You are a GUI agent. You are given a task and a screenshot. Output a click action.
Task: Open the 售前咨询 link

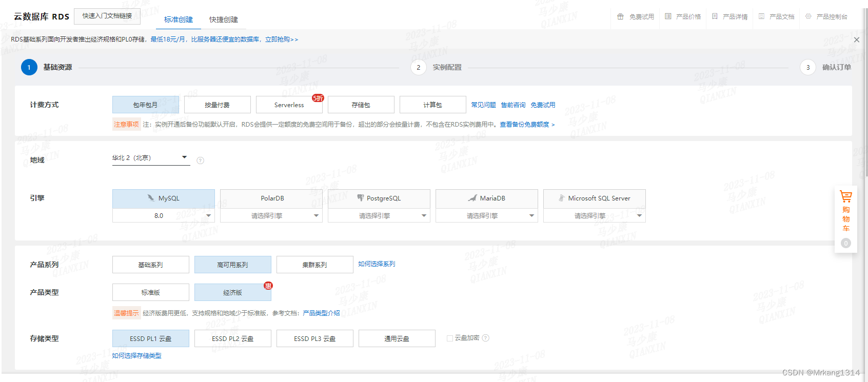(x=513, y=105)
